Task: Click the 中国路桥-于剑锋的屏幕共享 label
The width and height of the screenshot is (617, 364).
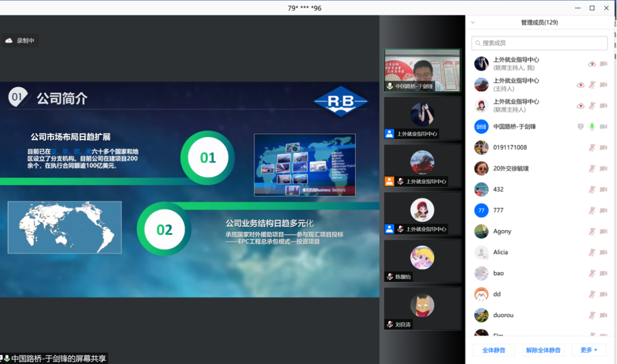Action: point(59,358)
